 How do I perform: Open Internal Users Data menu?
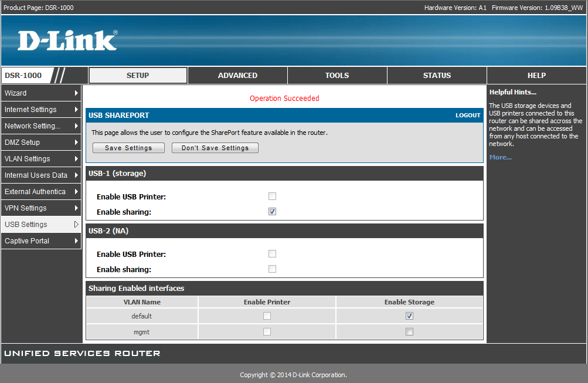(41, 175)
